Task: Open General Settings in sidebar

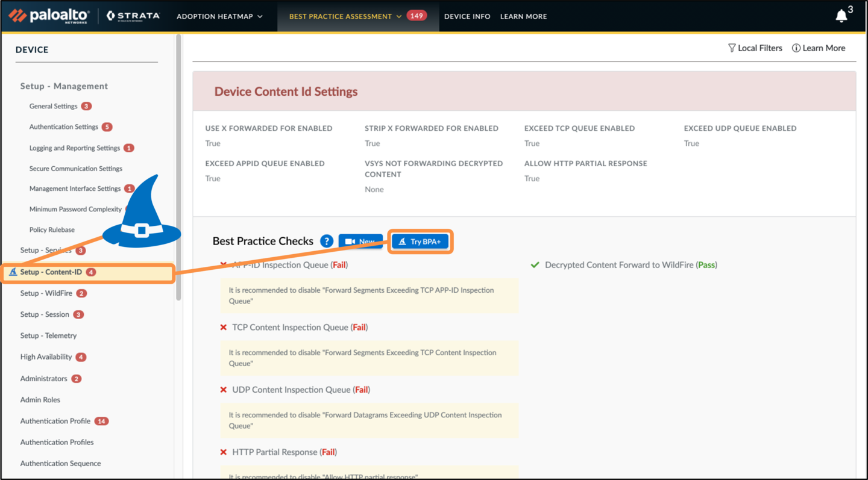Action: coord(53,106)
